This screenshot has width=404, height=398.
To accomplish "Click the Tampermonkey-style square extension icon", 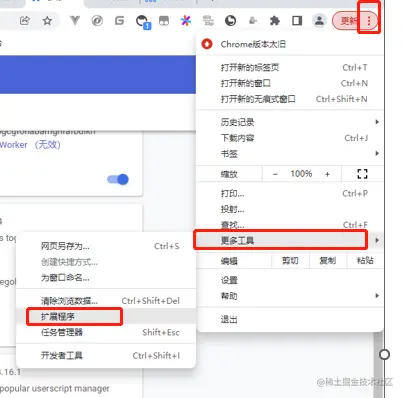I will pos(164,21).
